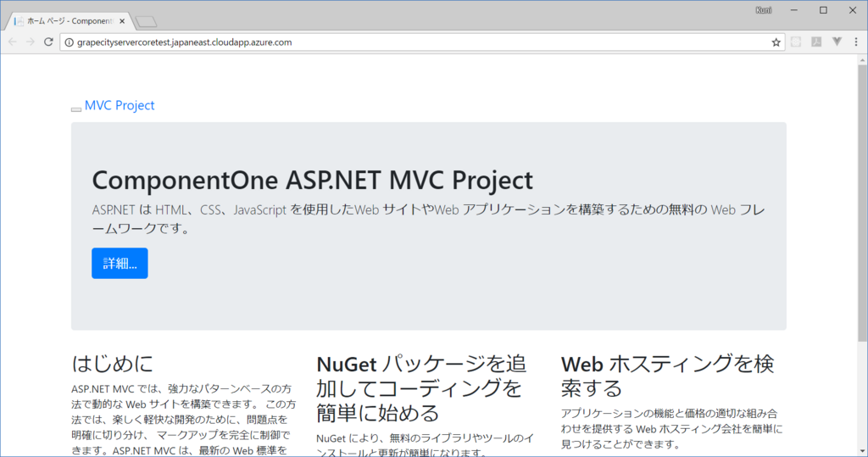868x457 pixels.
Task: Go back to previous page
Action: click(13, 42)
